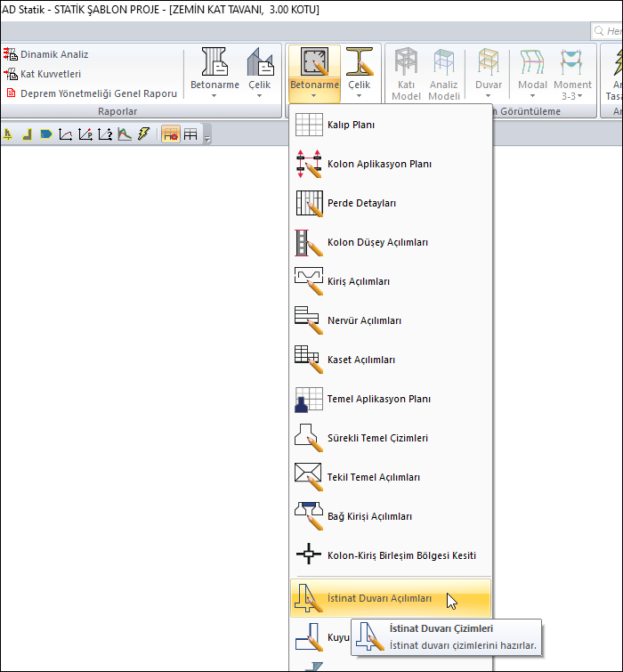Click the red-green spectrum curve icon
The width and height of the screenshot is (623, 672).
click(x=125, y=134)
